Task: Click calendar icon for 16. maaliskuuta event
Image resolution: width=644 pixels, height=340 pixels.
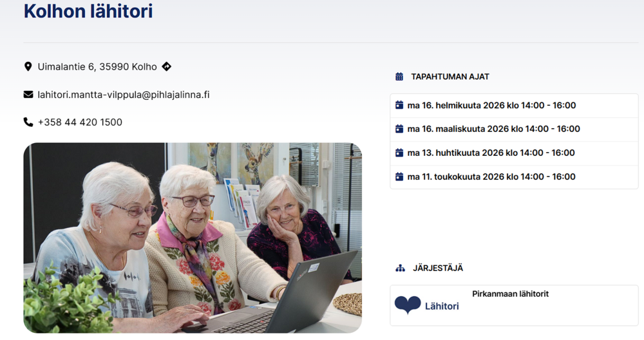Action: coord(399,129)
